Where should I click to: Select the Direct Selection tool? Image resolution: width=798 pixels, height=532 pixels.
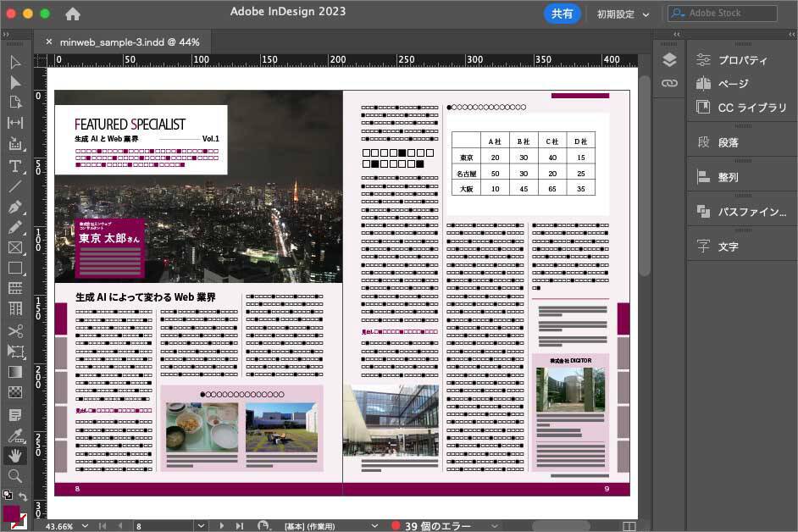[x=15, y=82]
